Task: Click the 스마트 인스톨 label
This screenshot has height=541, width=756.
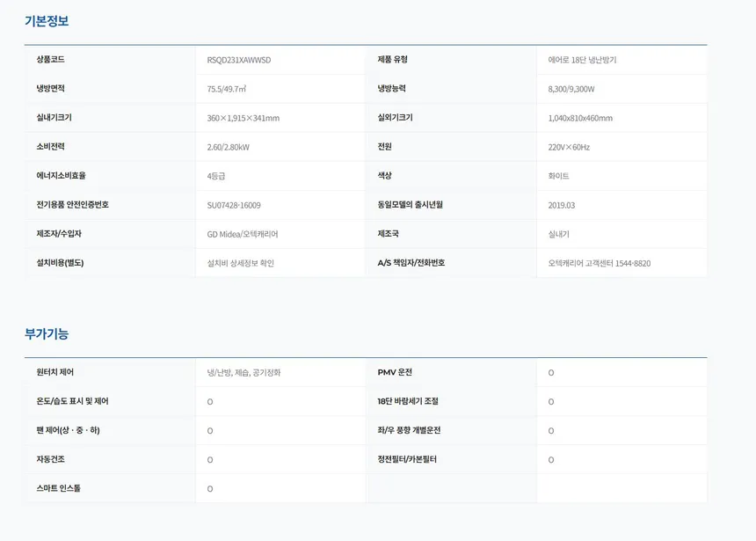Action: (58, 488)
